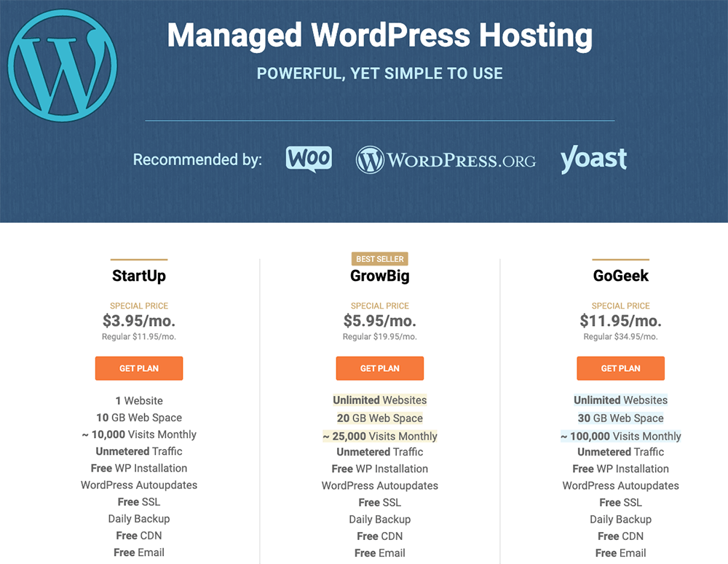Click Free WP Installation under GrowBig
Screen dimensions: 728x564
pos(380,469)
